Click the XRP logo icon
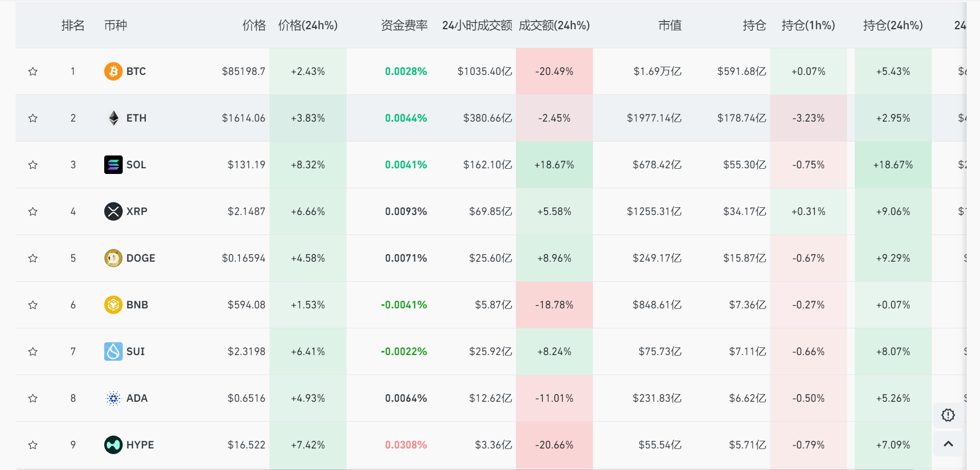980x470 pixels. point(113,211)
